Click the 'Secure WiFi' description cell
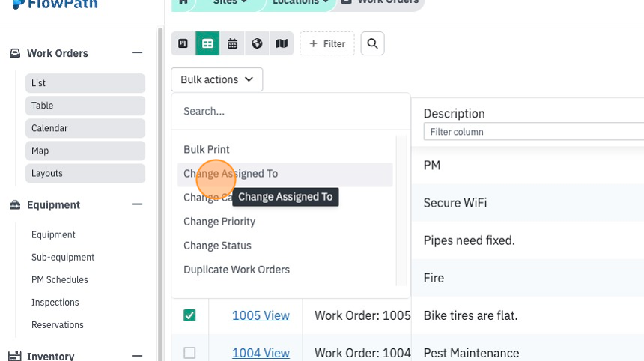Image resolution: width=644 pixels, height=361 pixels. pyautogui.click(x=527, y=203)
